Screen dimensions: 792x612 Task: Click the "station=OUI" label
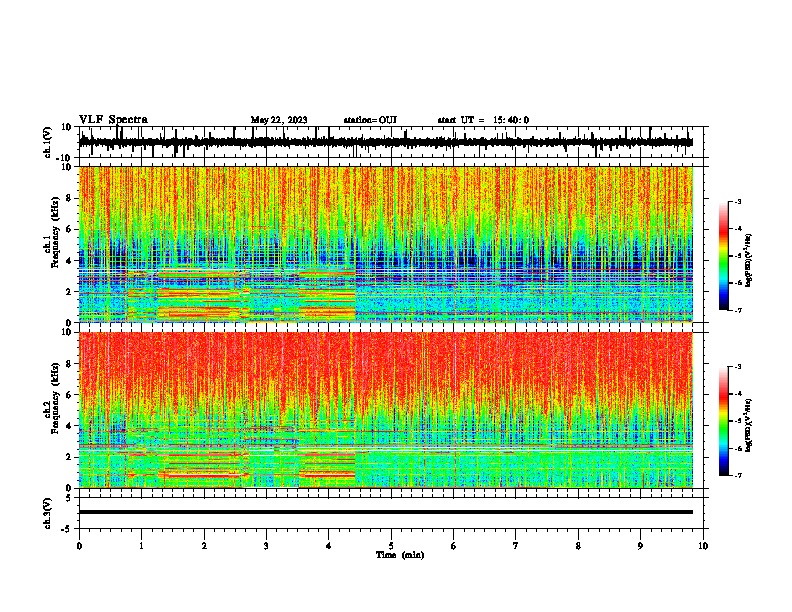[370, 120]
